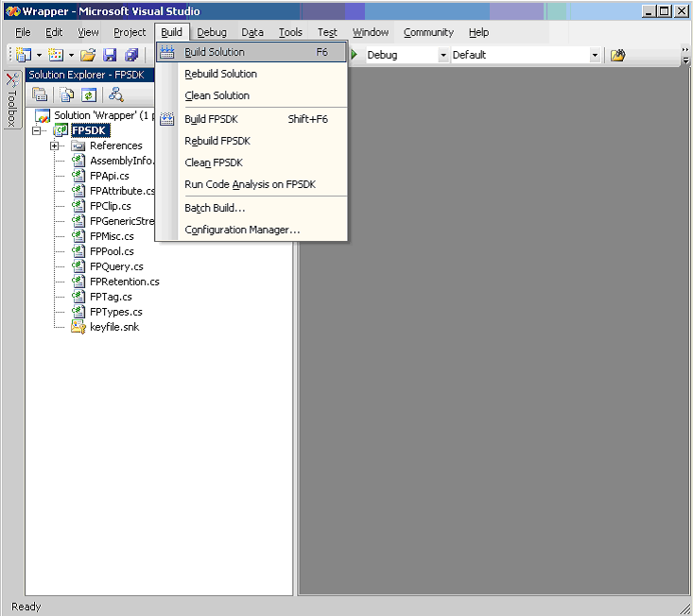Select Clean FPSDK menu item

pyautogui.click(x=251, y=163)
